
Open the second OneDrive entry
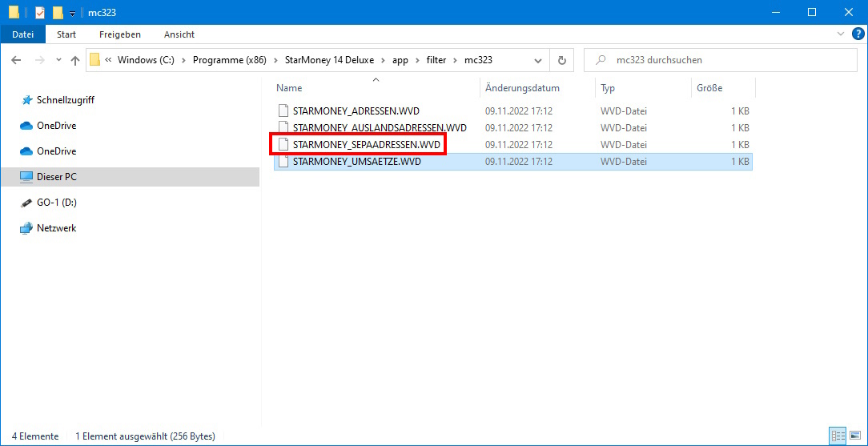[57, 151]
